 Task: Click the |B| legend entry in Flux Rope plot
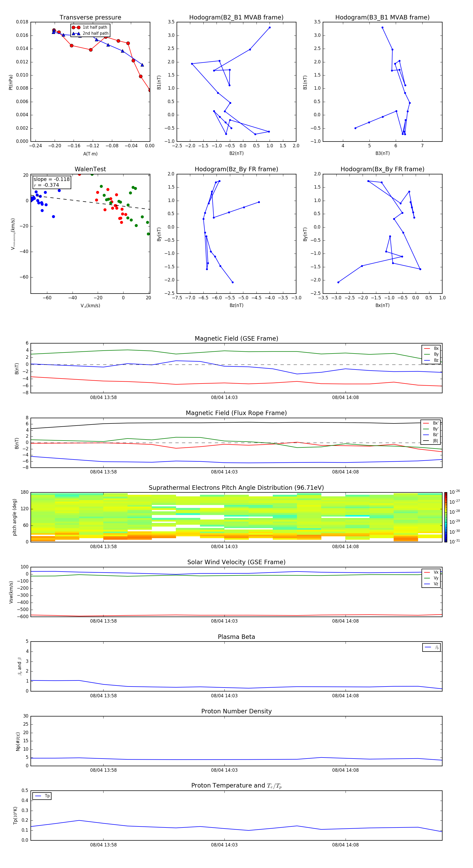click(x=431, y=441)
